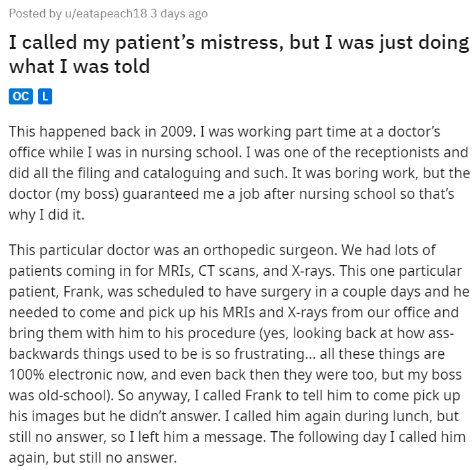Click the word "surgery" in the second paragraph
This screenshot has height=470, width=476.
coord(286,291)
